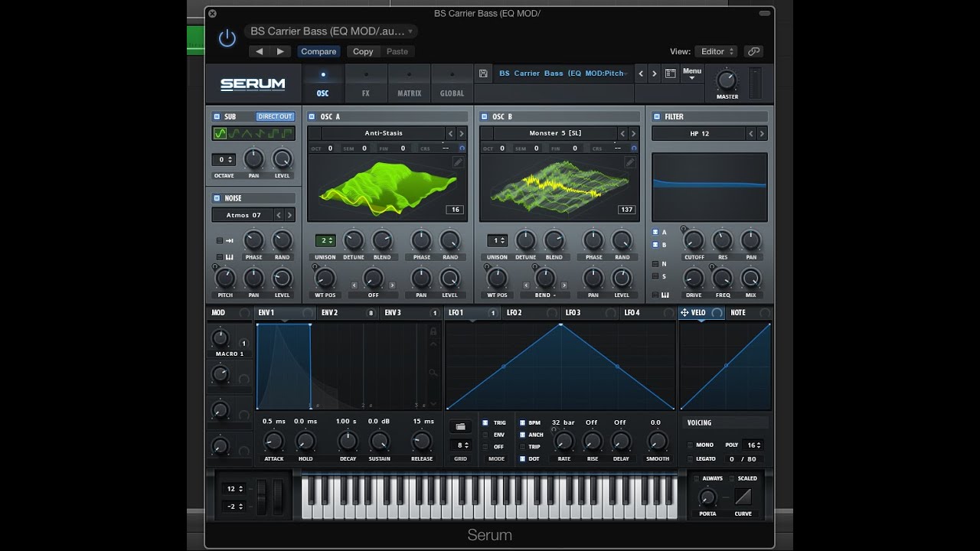Open the preset browser icon next to Menu
Image resolution: width=980 pixels, height=551 pixels.
tap(670, 73)
